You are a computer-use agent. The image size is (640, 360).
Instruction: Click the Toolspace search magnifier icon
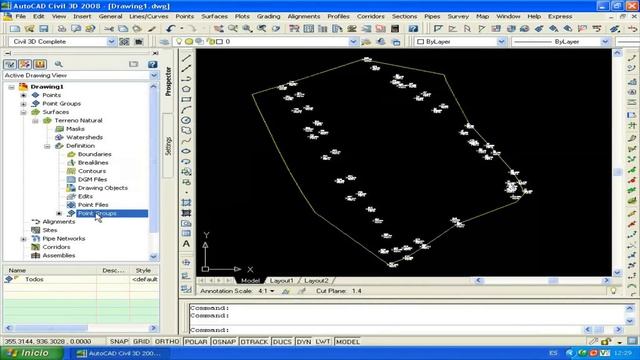click(58, 64)
